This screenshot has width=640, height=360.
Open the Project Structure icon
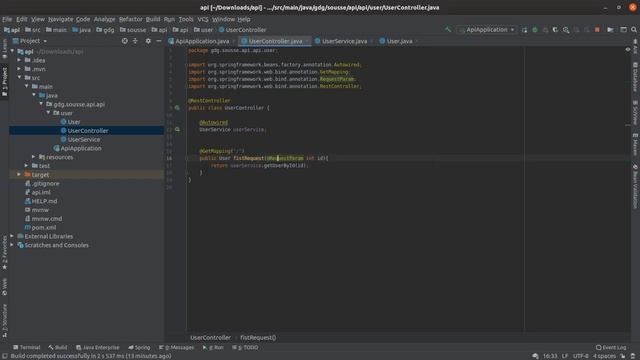(611, 30)
